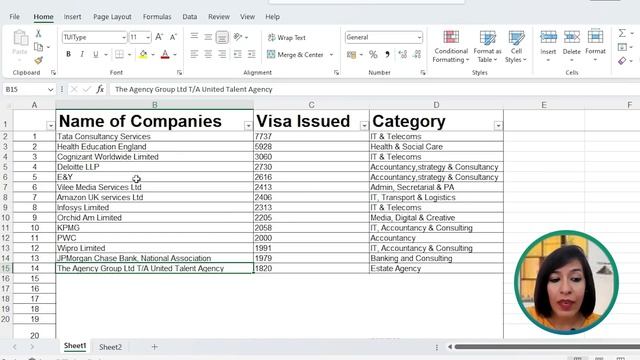Image resolution: width=640 pixels, height=360 pixels.
Task: Click the Copy icon
Action: [x=38, y=47]
